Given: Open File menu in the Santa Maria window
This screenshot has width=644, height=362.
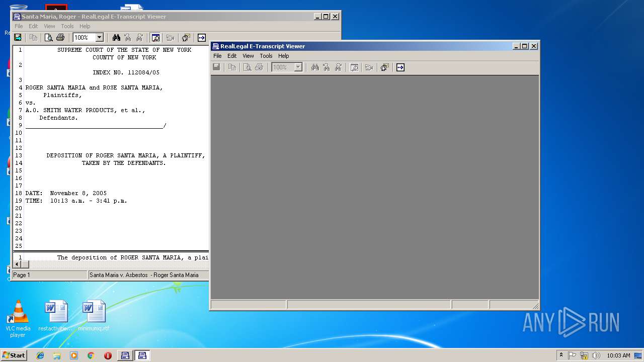Looking at the screenshot, I should click(x=19, y=26).
